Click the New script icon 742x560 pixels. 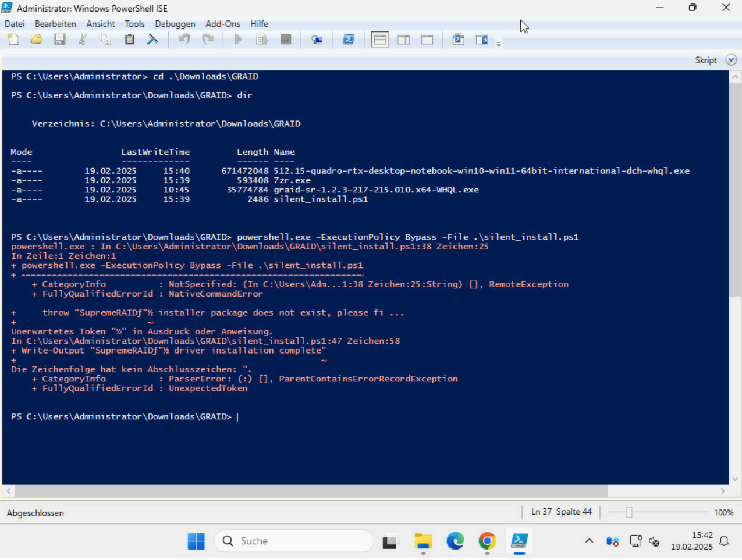(13, 40)
